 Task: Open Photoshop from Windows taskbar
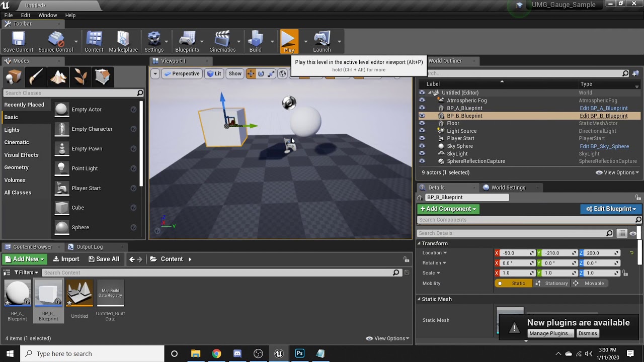300,353
